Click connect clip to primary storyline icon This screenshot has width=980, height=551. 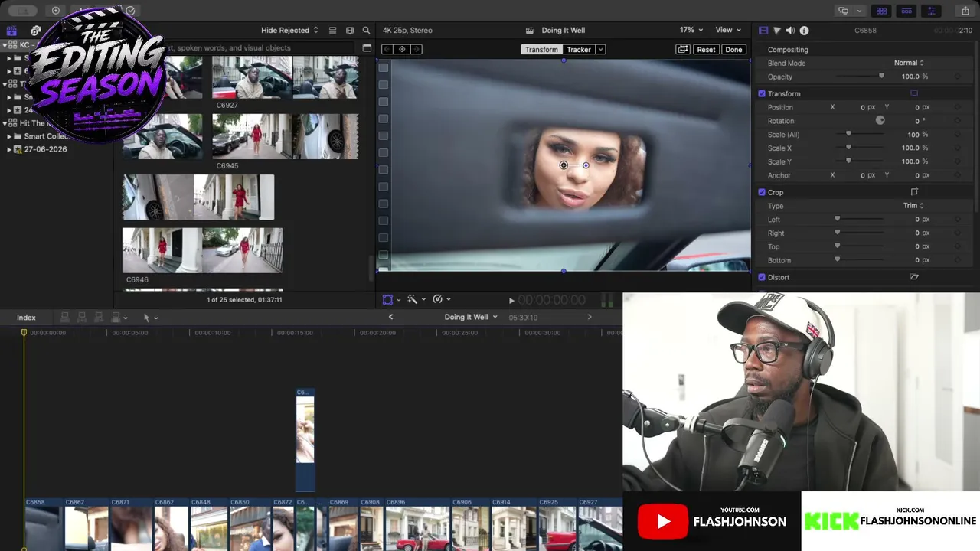(65, 318)
